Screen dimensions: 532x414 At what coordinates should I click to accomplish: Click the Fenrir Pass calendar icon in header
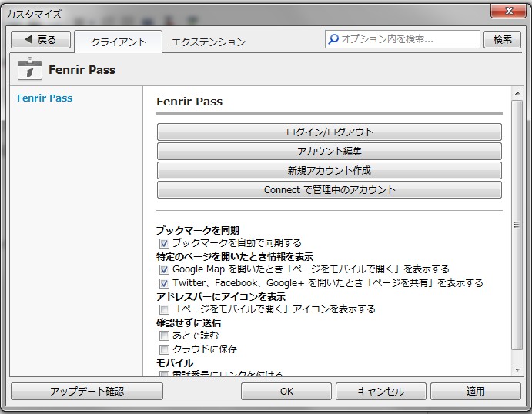[30, 68]
